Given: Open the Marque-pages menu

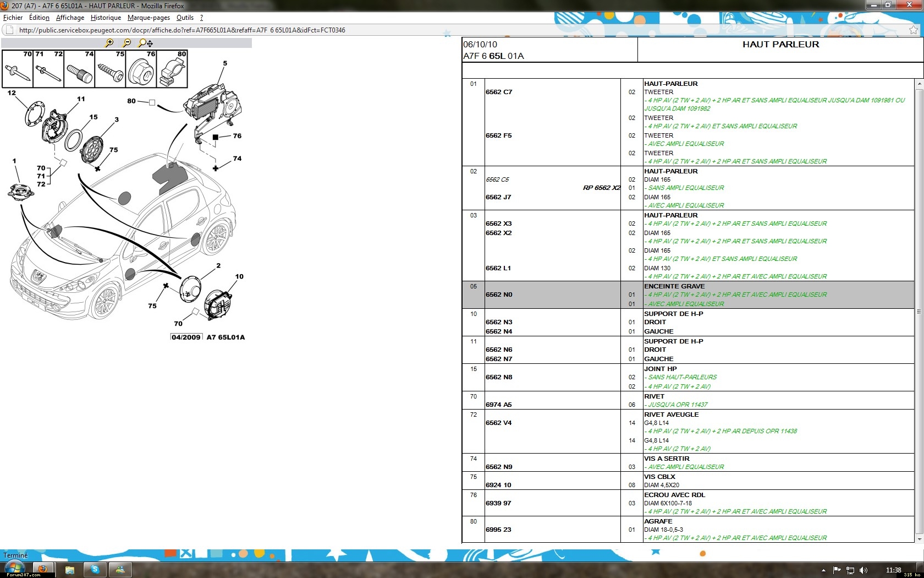Looking at the screenshot, I should tap(148, 18).
